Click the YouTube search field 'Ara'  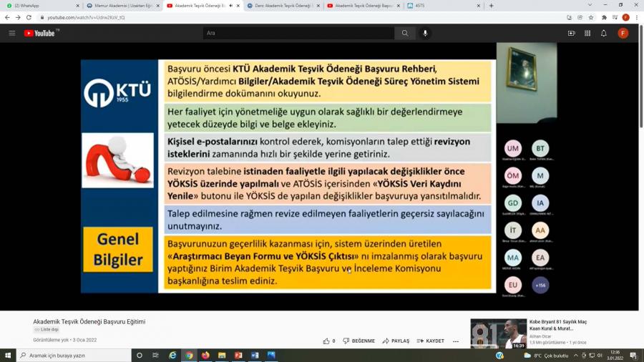298,33
